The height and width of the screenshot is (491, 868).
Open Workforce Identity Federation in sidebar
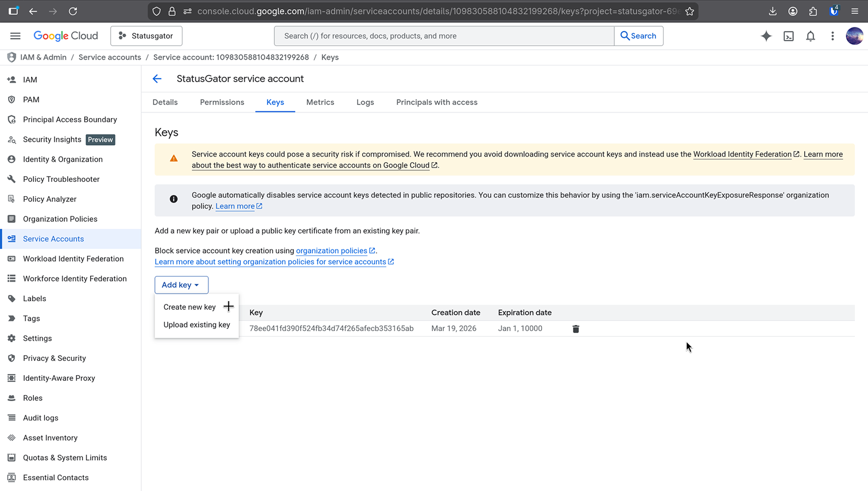71,279
